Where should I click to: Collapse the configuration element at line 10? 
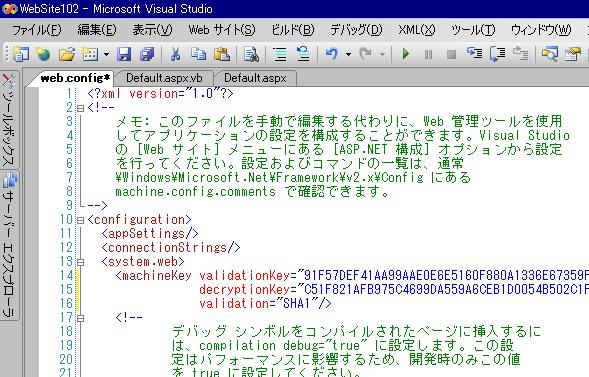point(80,220)
